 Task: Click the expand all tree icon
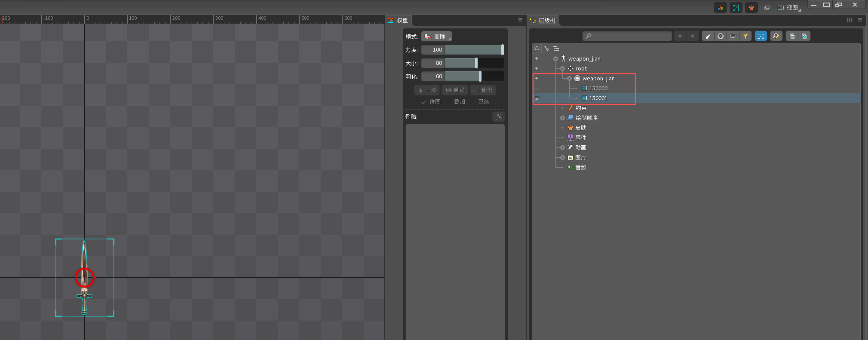[804, 36]
